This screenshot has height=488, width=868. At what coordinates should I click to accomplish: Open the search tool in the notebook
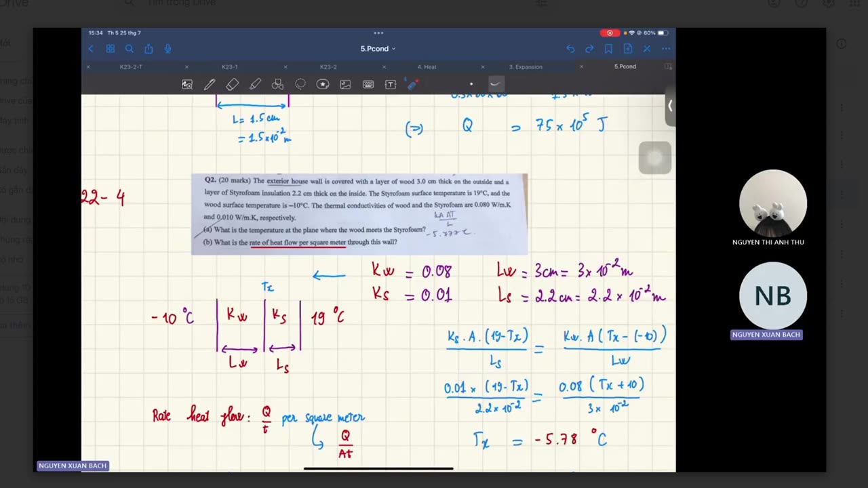click(129, 49)
